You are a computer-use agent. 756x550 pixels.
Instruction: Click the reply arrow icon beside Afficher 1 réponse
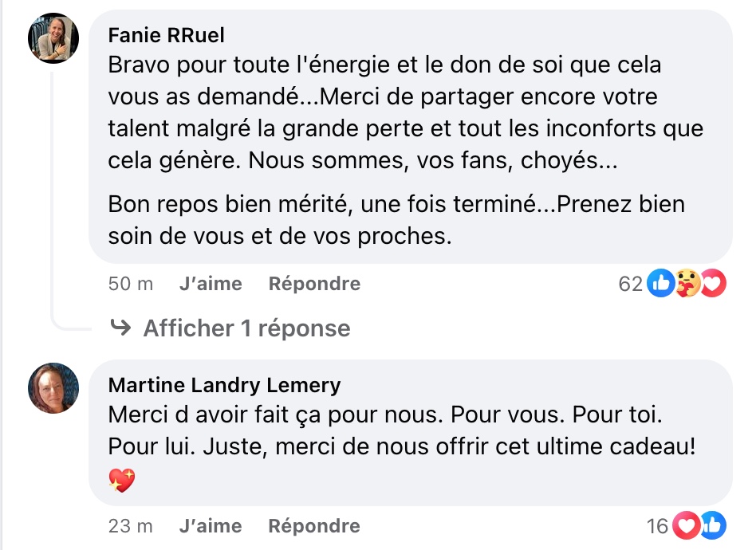pyautogui.click(x=120, y=328)
